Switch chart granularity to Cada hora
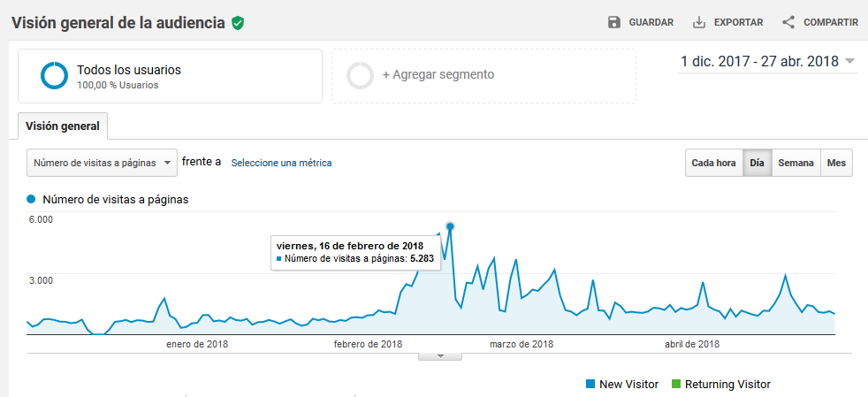This screenshot has height=397, width=868. (713, 163)
